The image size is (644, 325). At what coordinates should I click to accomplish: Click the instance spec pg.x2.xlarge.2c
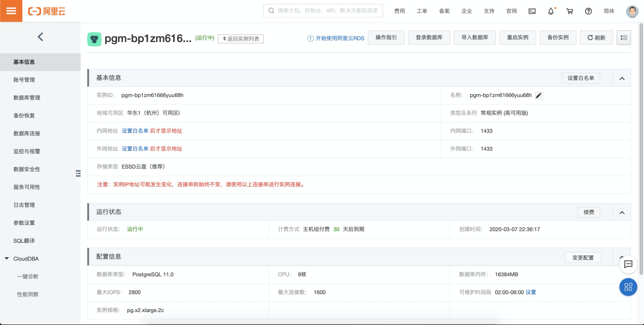click(x=146, y=310)
